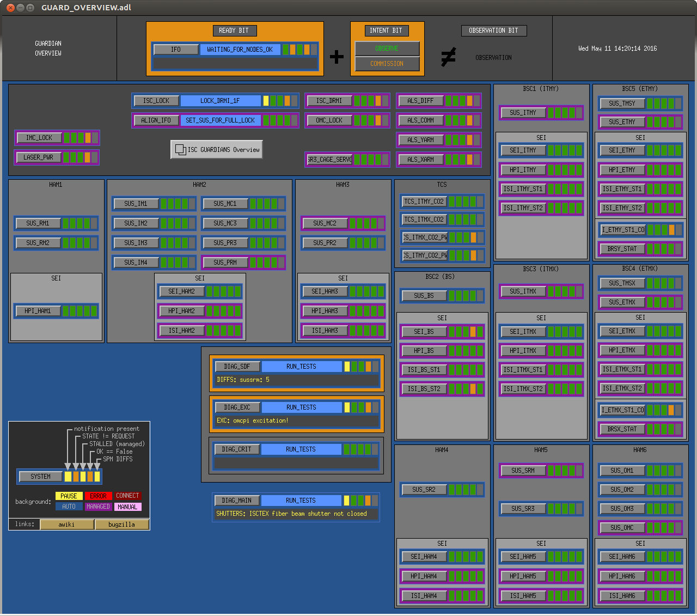Open the HPI_HAM3 node button

tap(325, 311)
